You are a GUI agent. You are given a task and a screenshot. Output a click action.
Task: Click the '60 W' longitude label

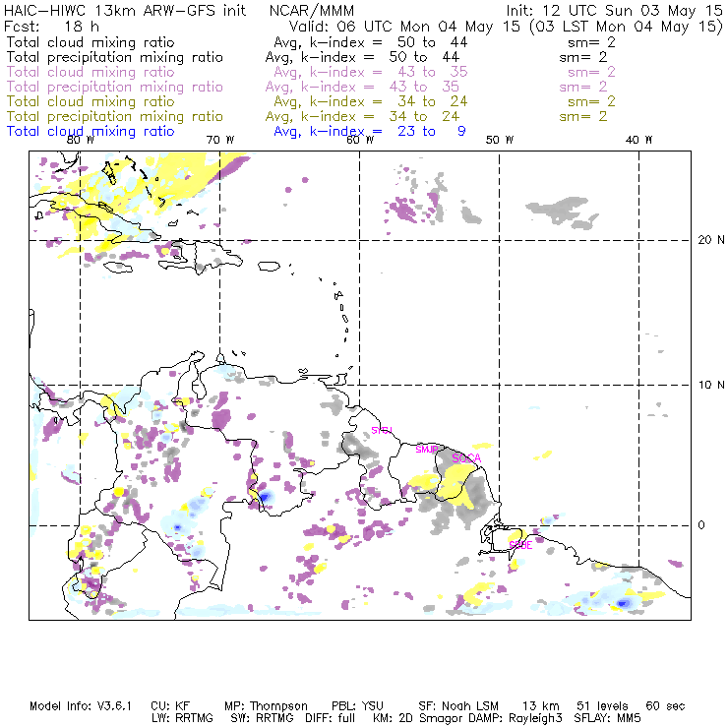360,140
